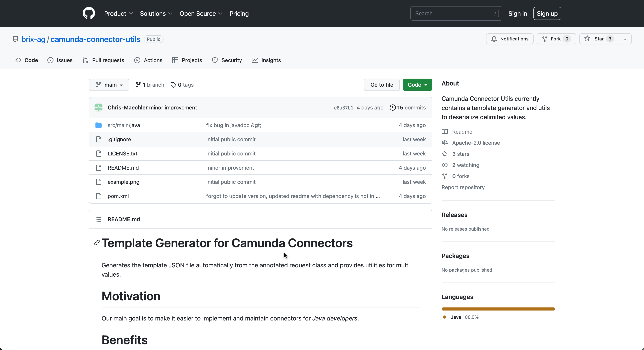The width and height of the screenshot is (644, 350).
Task: Open the README.md file in list
Action: tap(123, 168)
